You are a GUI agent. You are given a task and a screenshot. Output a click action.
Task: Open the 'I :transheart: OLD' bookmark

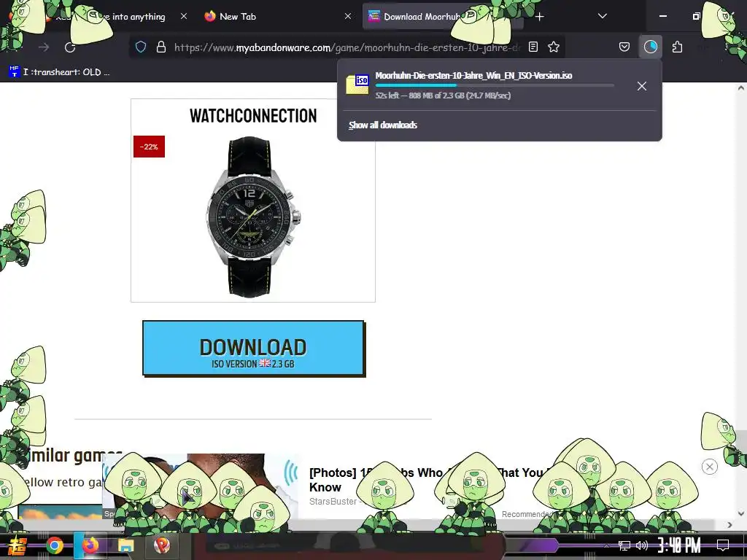tap(60, 72)
